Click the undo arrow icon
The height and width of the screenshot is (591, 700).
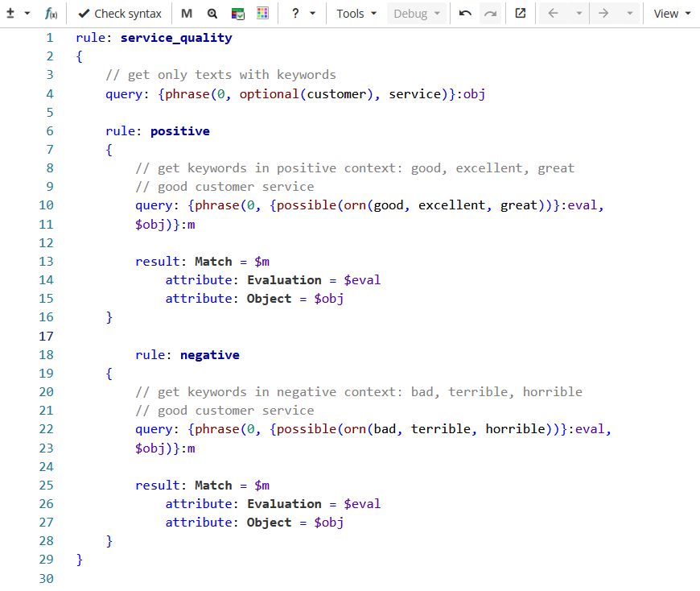coord(466,14)
